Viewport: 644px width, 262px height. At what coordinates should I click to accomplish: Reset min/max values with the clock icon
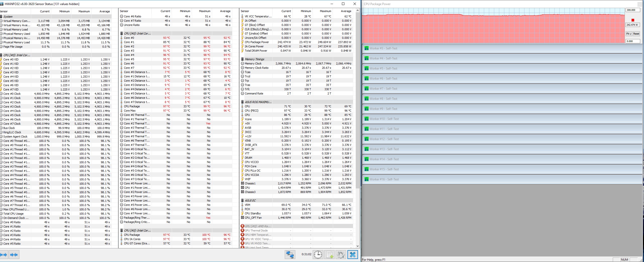click(x=318, y=255)
